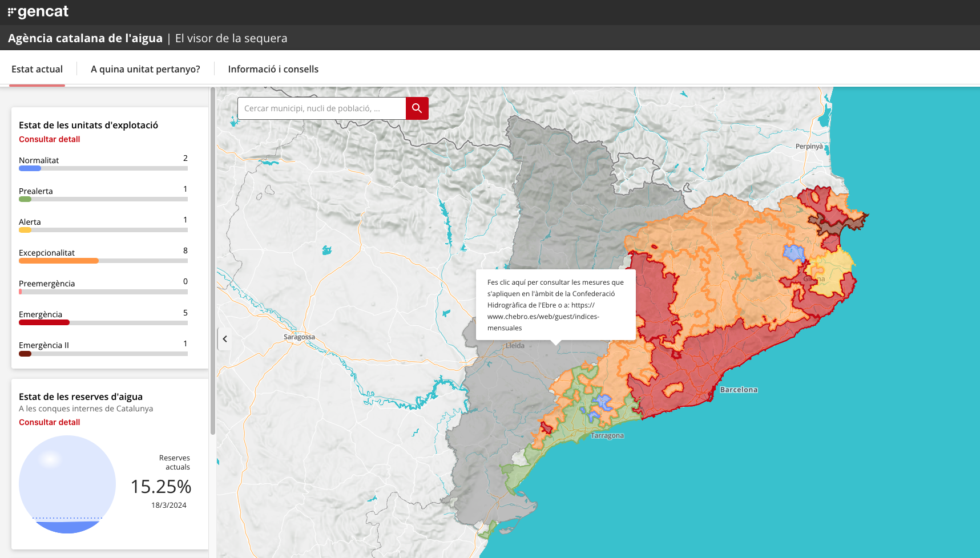980x558 pixels.
Task: Click the Tarragona label on the map
Action: pyautogui.click(x=607, y=435)
